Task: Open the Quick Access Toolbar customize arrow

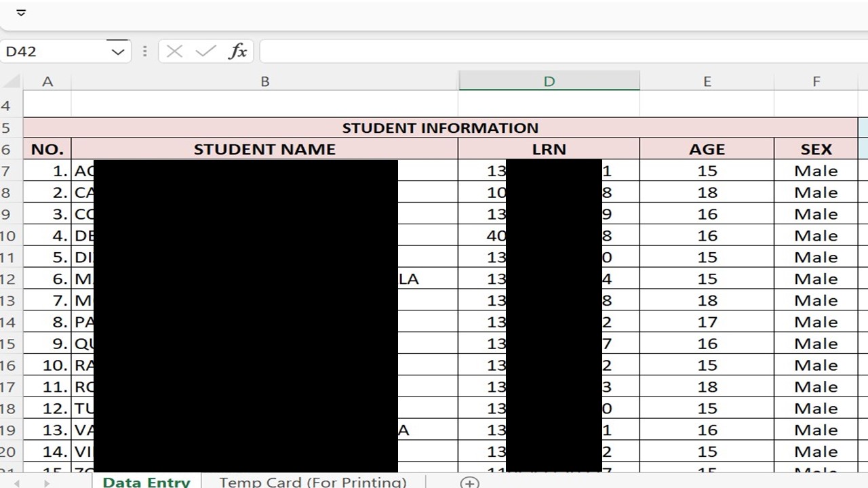Action: tap(21, 12)
